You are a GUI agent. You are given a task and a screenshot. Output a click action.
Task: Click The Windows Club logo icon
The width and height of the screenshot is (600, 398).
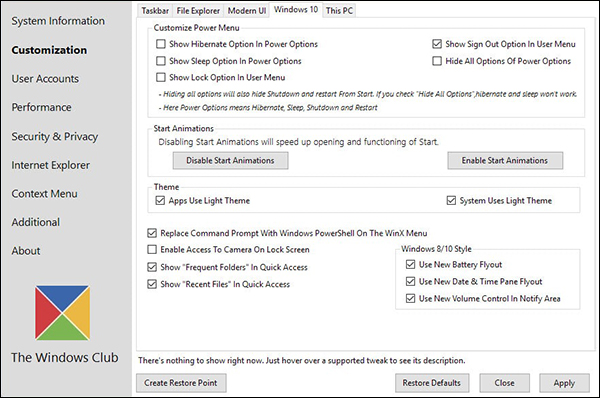pos(63,313)
